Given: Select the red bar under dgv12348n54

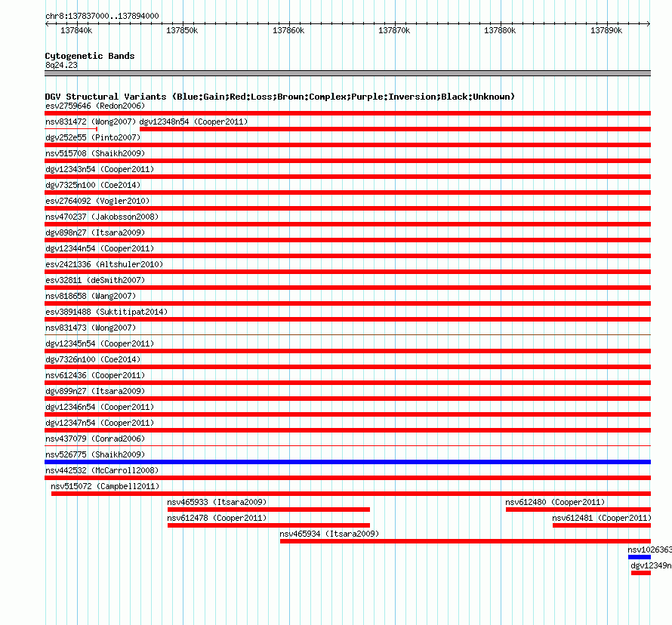Looking at the screenshot, I should tap(395, 129).
